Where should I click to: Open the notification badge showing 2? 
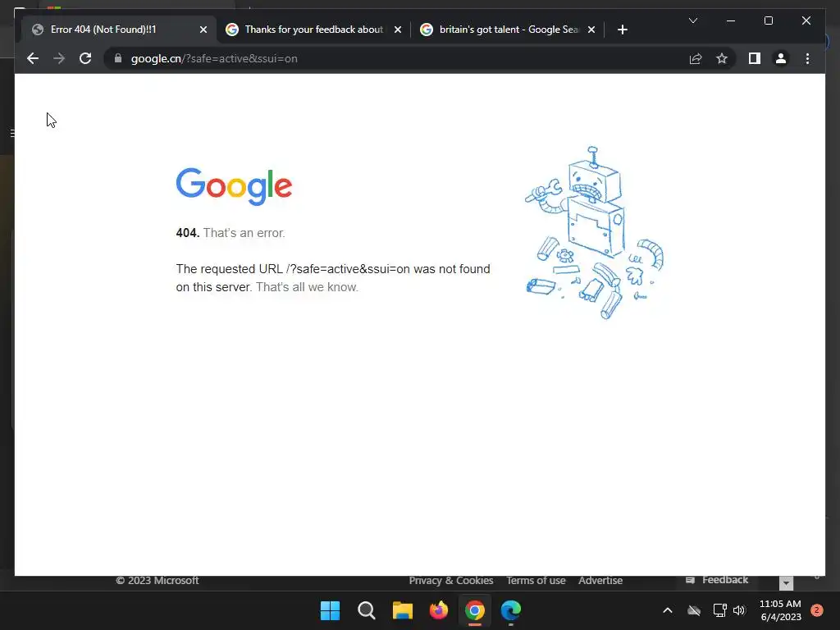[x=817, y=610]
